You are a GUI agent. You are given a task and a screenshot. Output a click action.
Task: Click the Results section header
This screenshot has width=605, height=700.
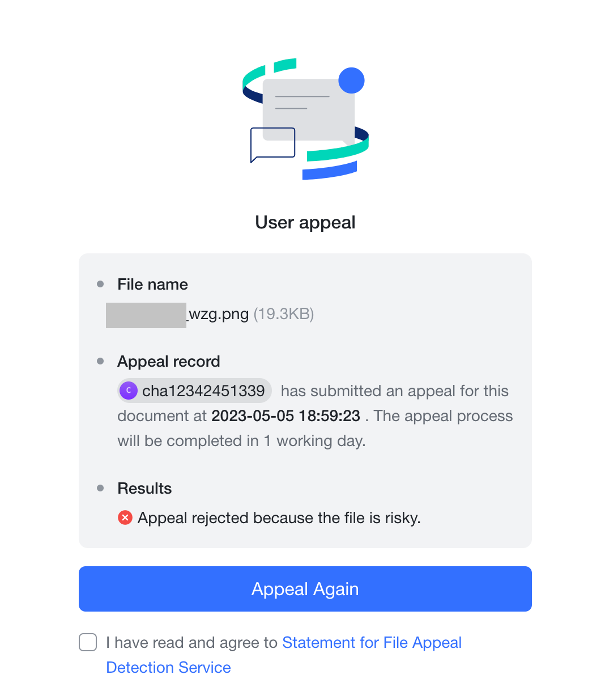pos(144,488)
